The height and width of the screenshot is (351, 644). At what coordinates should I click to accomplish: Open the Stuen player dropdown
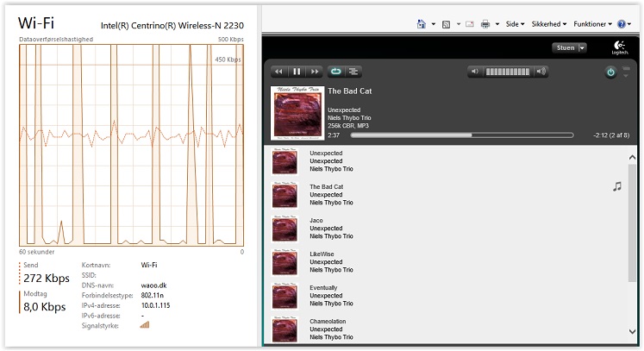click(569, 47)
